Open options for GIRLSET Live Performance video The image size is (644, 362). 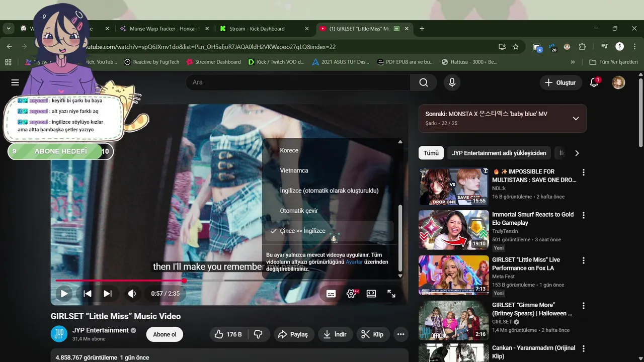click(x=584, y=260)
